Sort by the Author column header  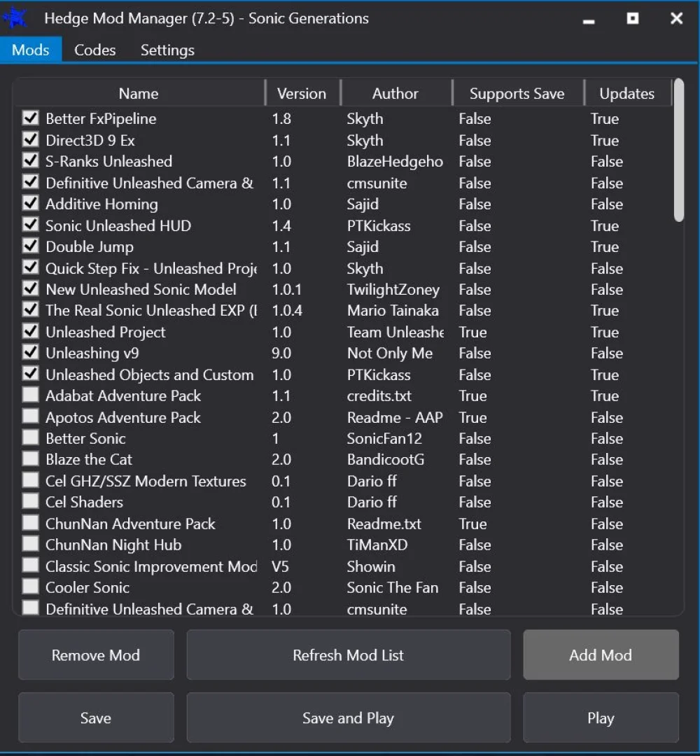395,93
